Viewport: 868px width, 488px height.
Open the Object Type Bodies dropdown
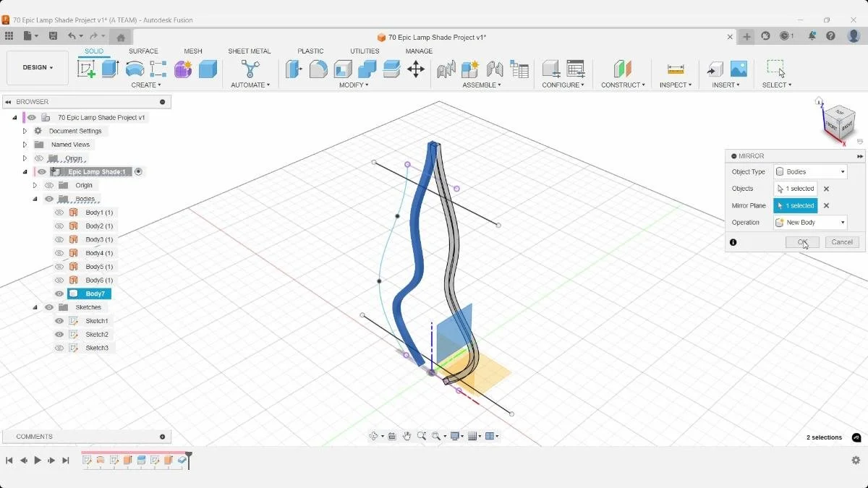tap(810, 172)
